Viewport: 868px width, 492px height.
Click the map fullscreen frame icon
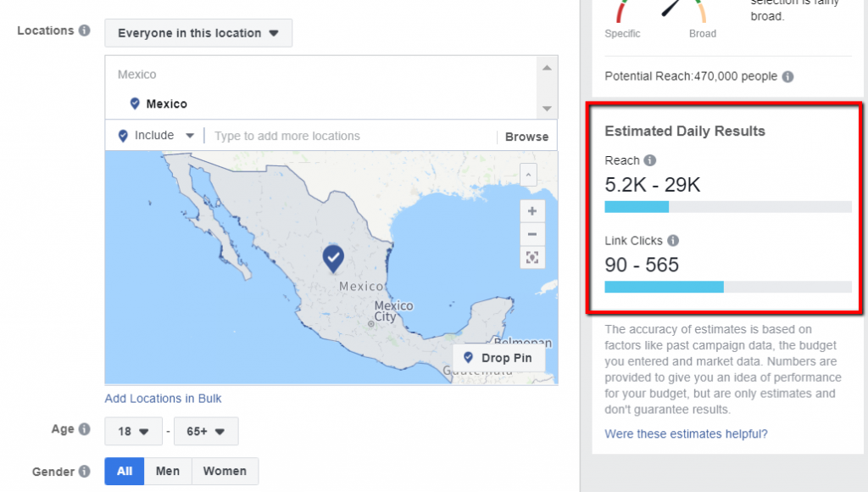click(531, 258)
